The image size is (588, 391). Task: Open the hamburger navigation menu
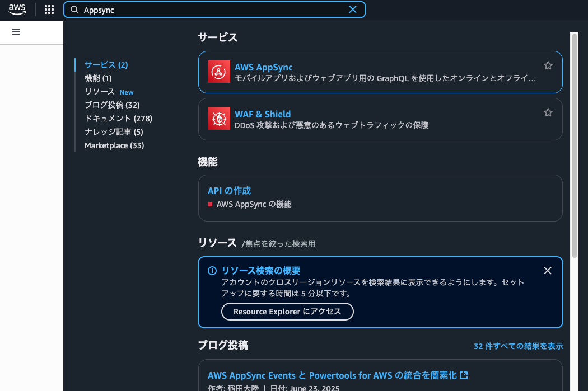tap(16, 32)
